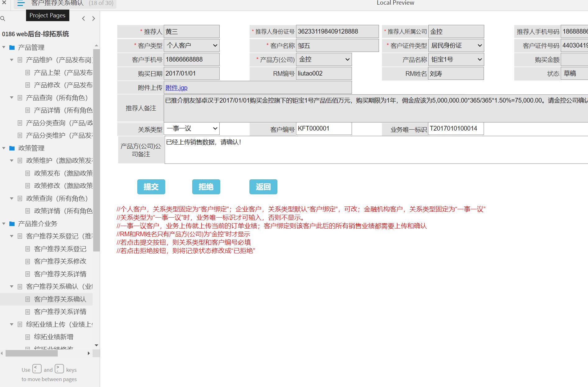Collapse the 产品推介业务 folder
Viewport: 588px width, 387px height.
tap(4, 224)
